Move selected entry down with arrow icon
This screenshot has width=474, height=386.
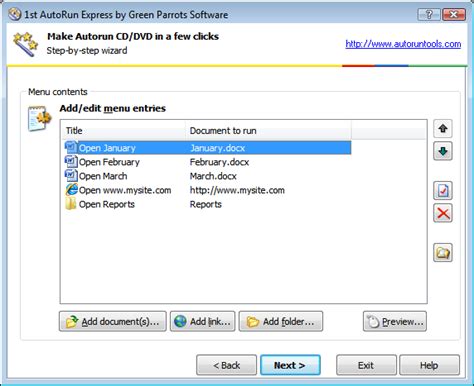pos(443,151)
